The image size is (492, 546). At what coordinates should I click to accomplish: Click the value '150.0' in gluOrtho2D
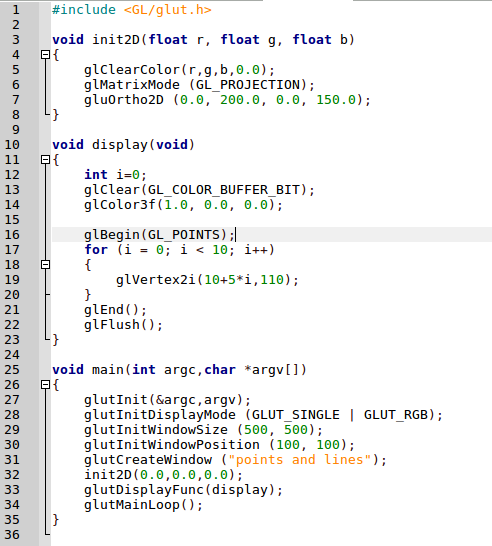(336, 100)
